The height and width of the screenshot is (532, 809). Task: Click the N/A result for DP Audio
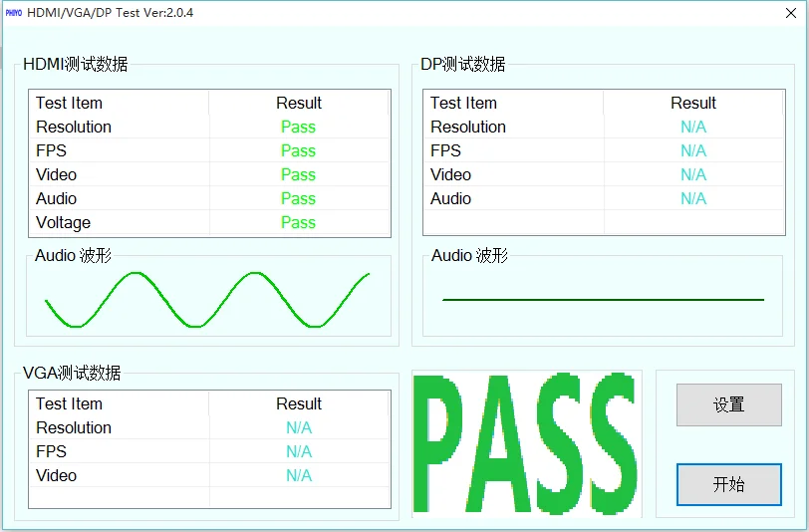693,198
